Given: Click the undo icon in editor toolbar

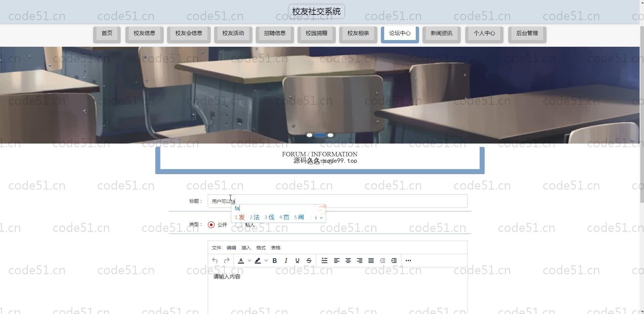Looking at the screenshot, I should 215,261.
